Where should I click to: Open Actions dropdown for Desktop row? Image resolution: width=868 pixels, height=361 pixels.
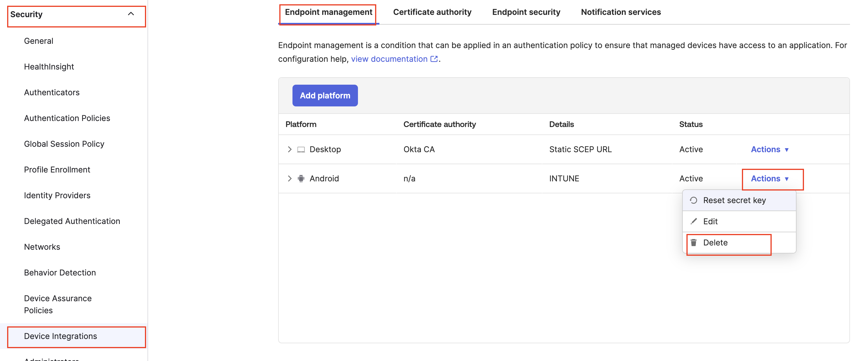click(769, 149)
